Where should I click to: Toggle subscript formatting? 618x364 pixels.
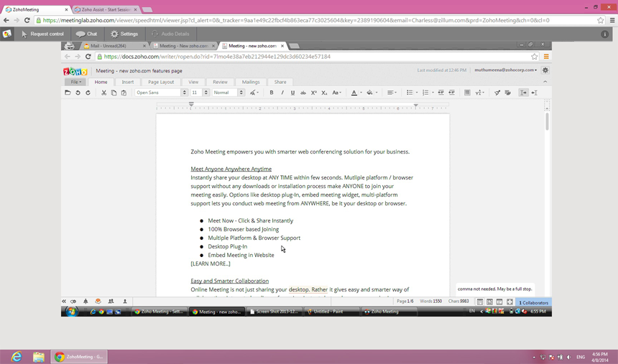[324, 93]
